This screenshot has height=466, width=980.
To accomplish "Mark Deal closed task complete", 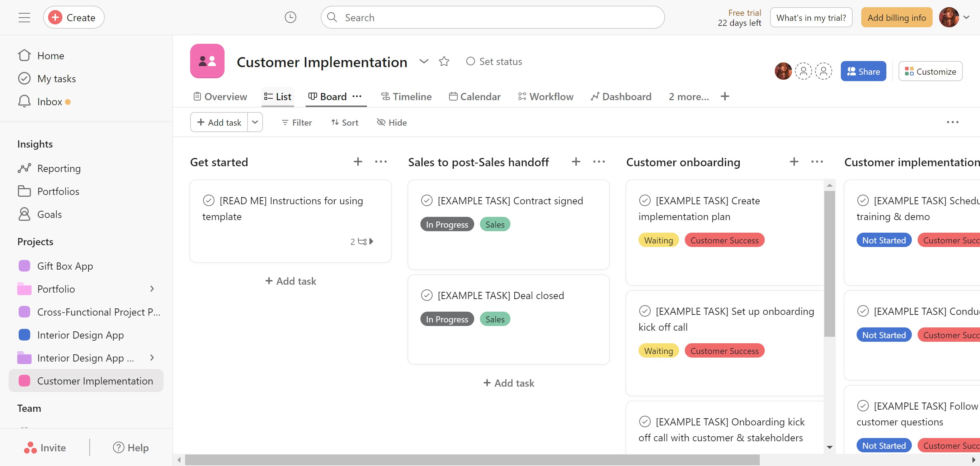I will click(427, 295).
